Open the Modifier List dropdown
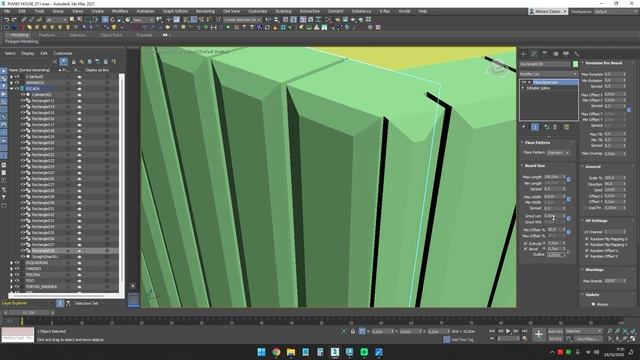Screen dimensions: 640x360 click(x=548, y=74)
